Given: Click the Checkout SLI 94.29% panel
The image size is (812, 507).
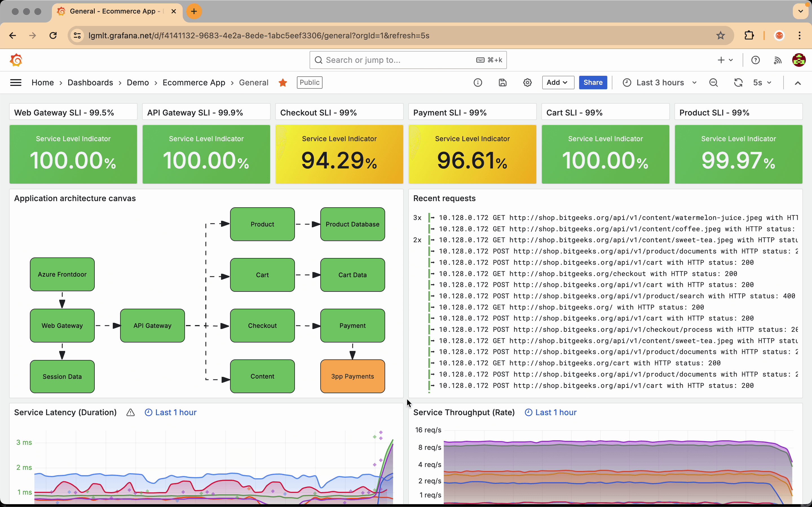Looking at the screenshot, I should [x=339, y=154].
